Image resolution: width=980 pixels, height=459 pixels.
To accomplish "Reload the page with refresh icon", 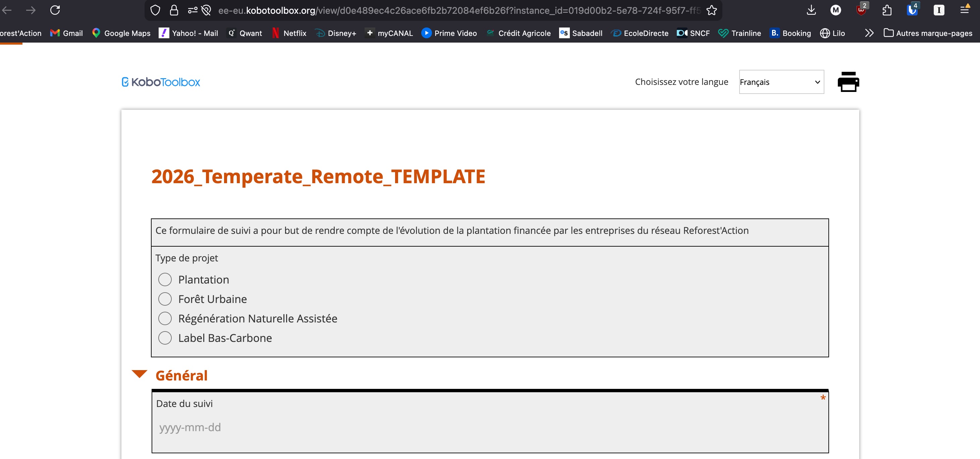I will [x=55, y=10].
